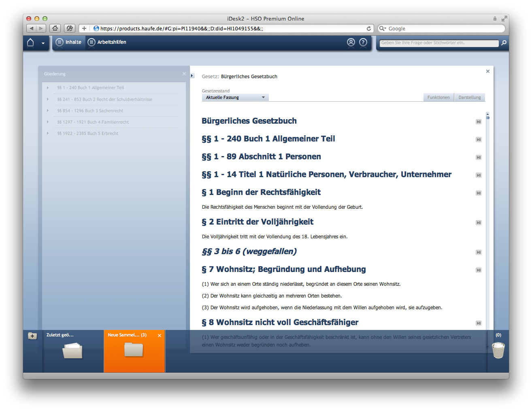
Task: Select Buch 3 Sachenrecht outline entry
Action: (x=90, y=111)
